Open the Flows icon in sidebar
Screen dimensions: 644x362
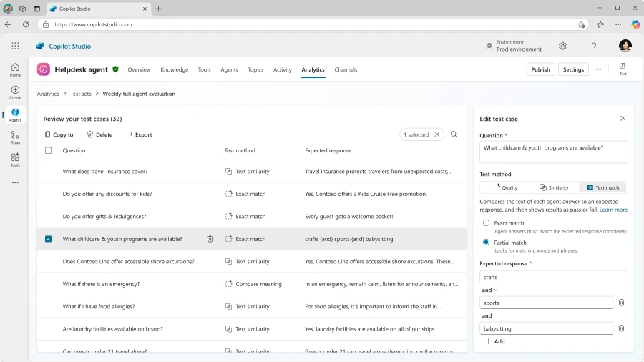point(15,137)
